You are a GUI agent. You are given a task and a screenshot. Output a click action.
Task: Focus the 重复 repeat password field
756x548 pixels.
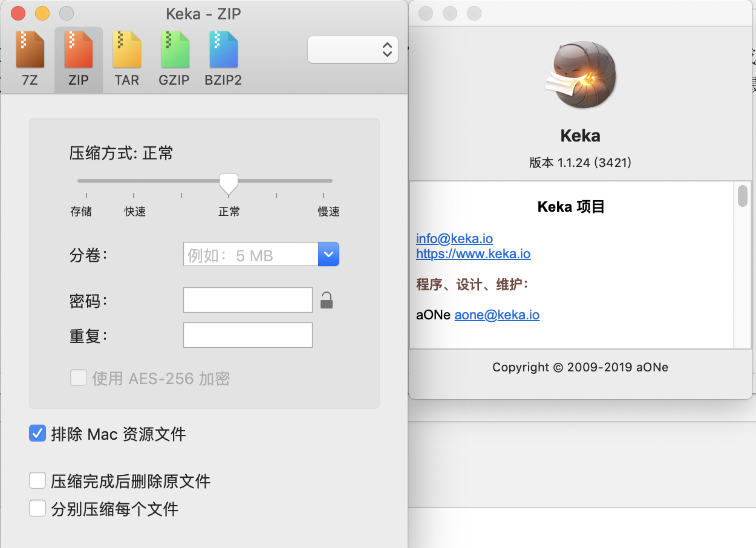point(248,335)
